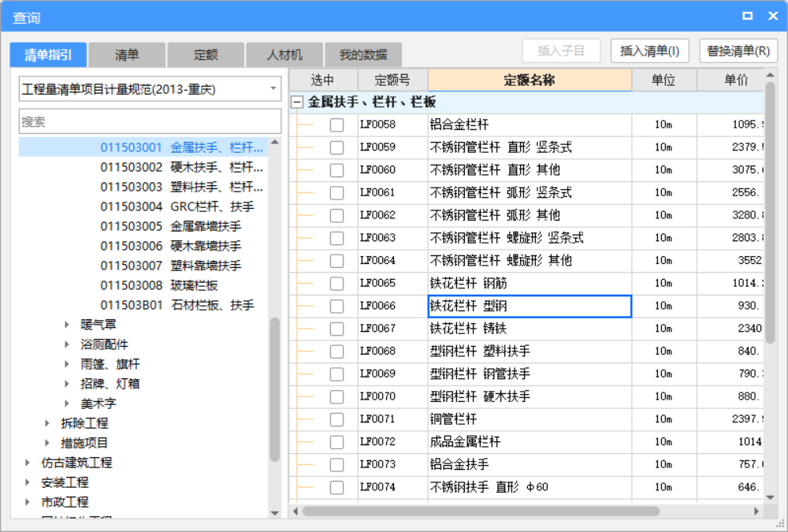This screenshot has width=788, height=532.
Task: Collapse the 金属扶手、栏杆、栏板 group
Action: pos(297,102)
